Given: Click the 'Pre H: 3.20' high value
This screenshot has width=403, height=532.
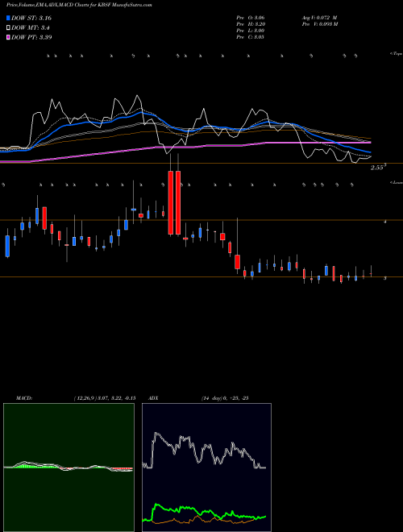Looking at the screenshot, I should (251, 24).
